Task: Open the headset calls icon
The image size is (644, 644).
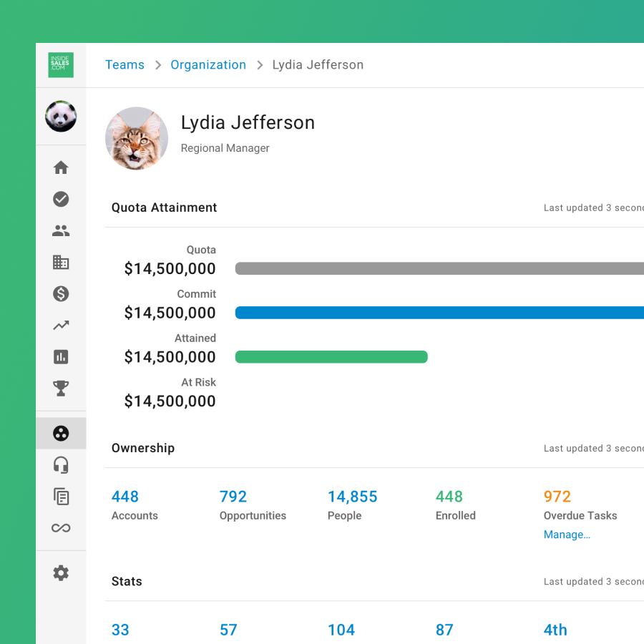Action: [x=61, y=465]
